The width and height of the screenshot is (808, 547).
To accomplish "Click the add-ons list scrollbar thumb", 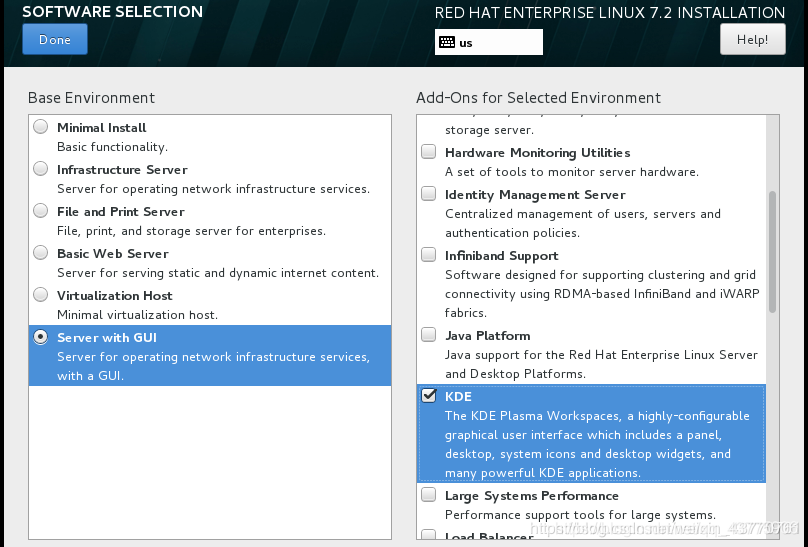I will [772, 252].
